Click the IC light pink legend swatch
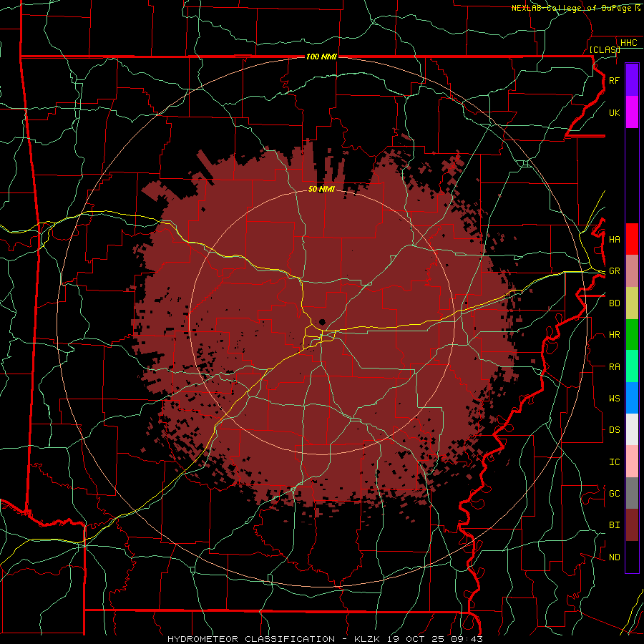 click(x=632, y=462)
